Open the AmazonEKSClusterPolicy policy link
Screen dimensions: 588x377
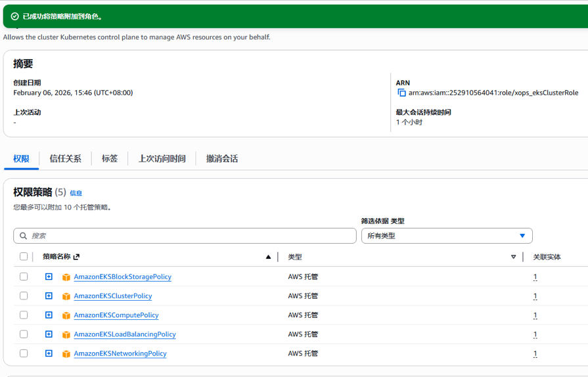tap(112, 296)
